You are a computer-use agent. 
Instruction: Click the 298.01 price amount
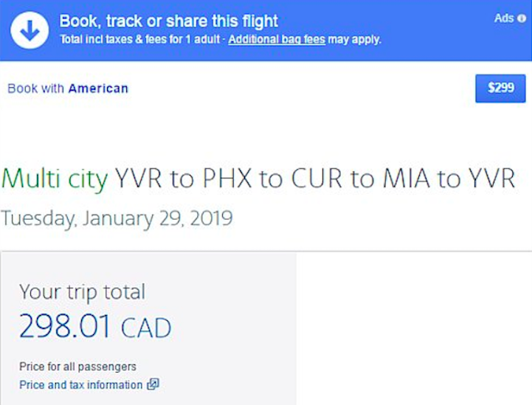click(65, 326)
